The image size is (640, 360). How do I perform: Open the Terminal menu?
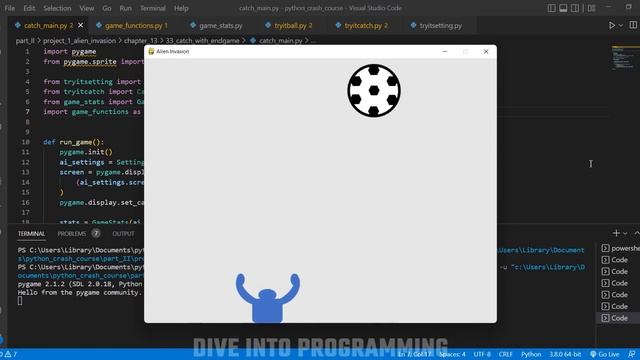[x=153, y=8]
